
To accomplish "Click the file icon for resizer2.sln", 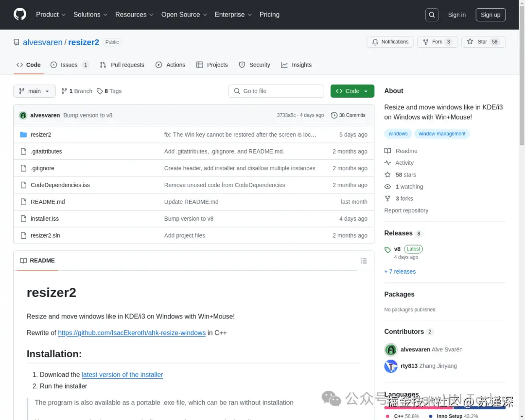I will pyautogui.click(x=23, y=235).
